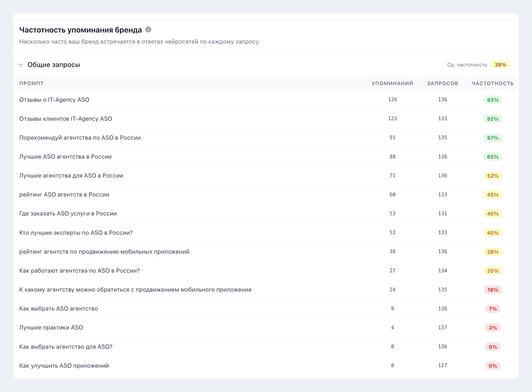The width and height of the screenshot is (532, 392).
Task: Click the mentions value 91
Action: [392, 137]
